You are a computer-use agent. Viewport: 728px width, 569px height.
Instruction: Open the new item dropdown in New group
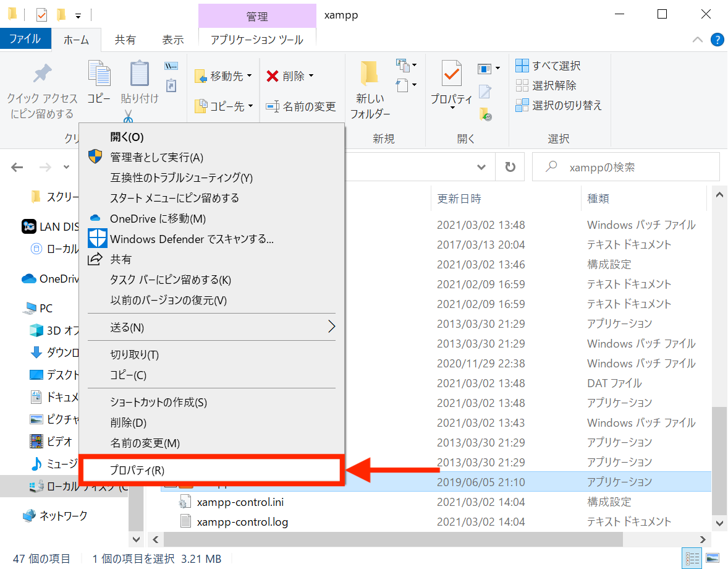click(406, 66)
